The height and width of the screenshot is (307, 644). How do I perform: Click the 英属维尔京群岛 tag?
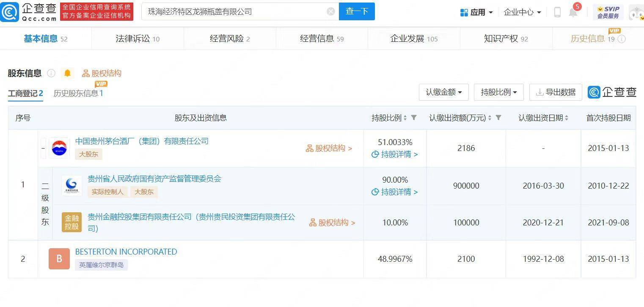102,265
